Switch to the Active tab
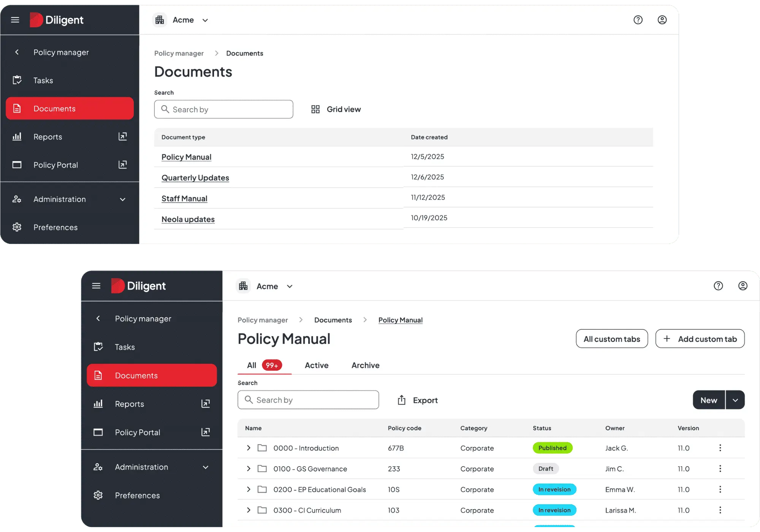Screen dimensions: 760x532 tap(317, 365)
